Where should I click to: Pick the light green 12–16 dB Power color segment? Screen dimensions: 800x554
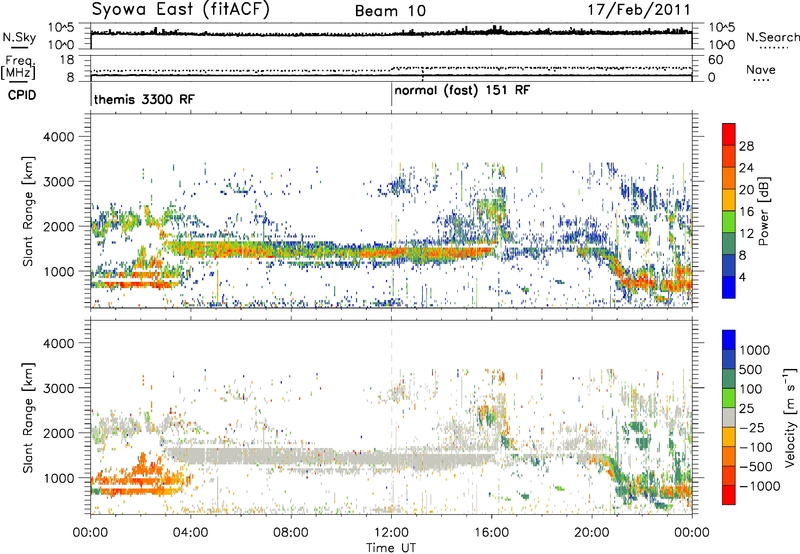(x=729, y=222)
